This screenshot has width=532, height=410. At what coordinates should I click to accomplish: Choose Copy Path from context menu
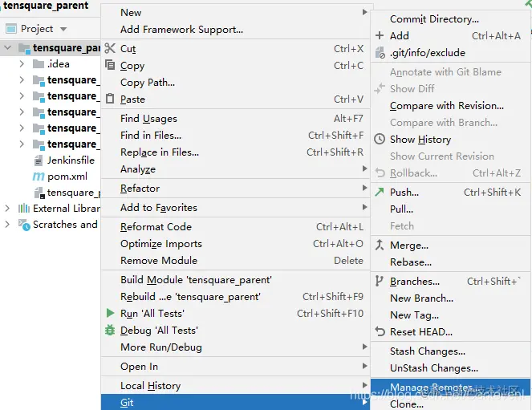pyautogui.click(x=235, y=83)
